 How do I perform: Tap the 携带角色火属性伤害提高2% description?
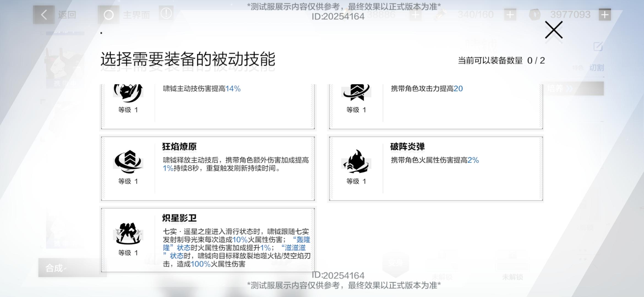pyautogui.click(x=435, y=160)
